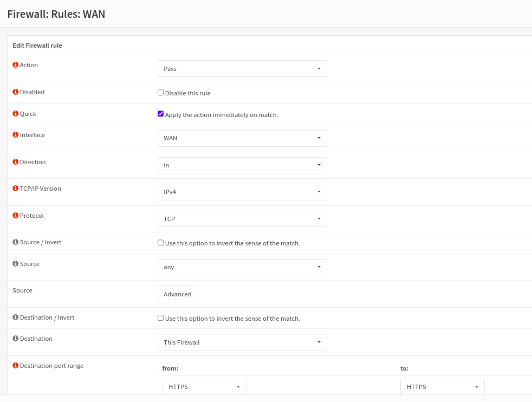Click the info icon beside TCP/IP Version

[15, 188]
